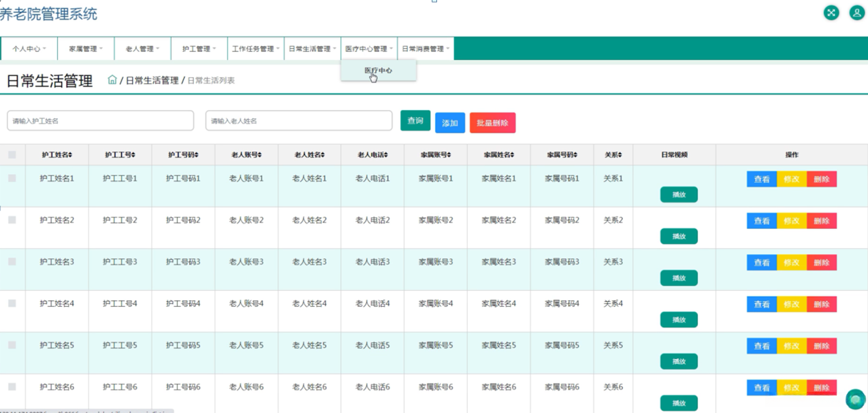Sort by 家属号码 column sort arrows
Image resolution: width=868 pixels, height=413 pixels.
click(x=576, y=155)
